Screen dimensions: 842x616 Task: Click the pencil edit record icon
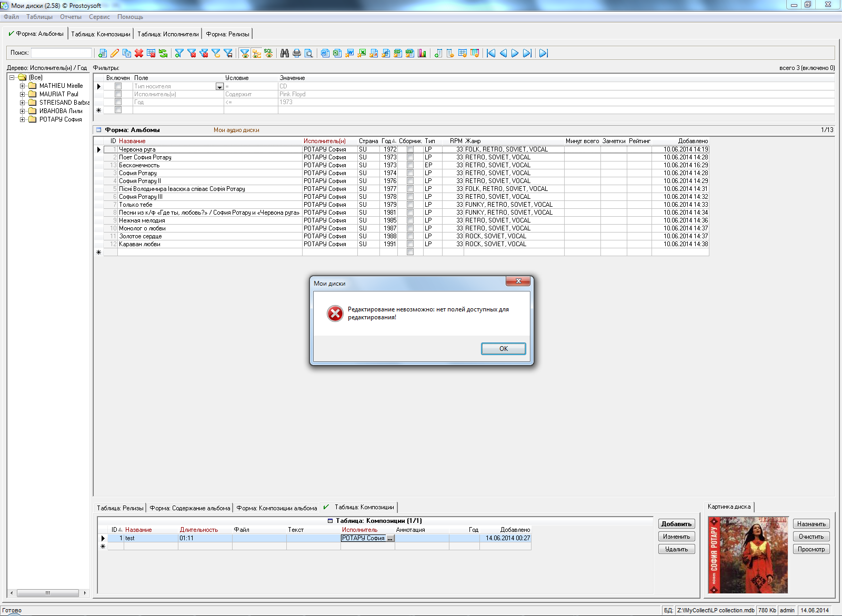pyautogui.click(x=115, y=53)
